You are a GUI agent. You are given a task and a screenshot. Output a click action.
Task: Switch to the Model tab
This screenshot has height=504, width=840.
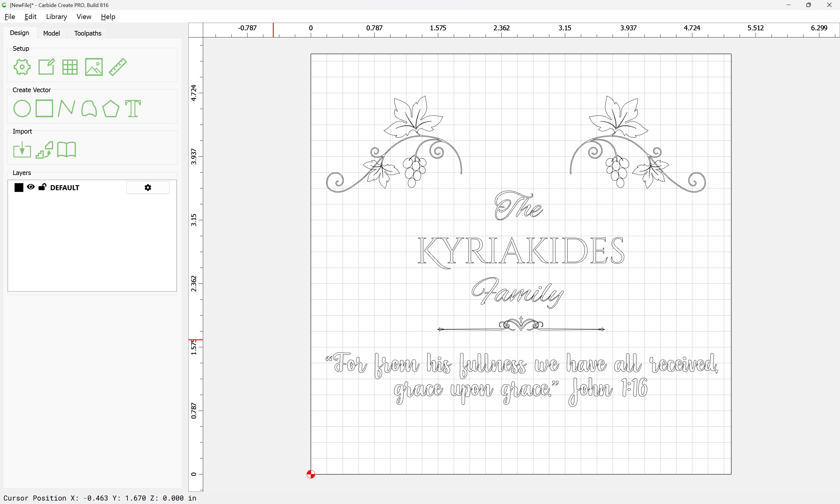pyautogui.click(x=52, y=33)
